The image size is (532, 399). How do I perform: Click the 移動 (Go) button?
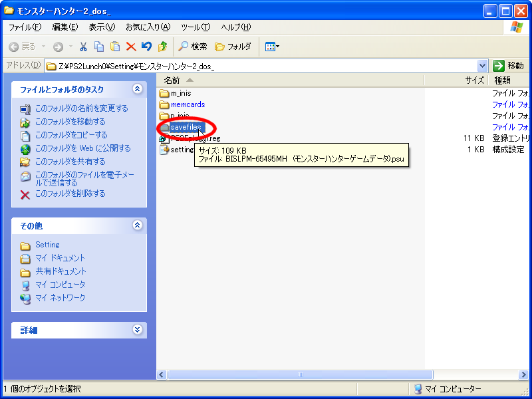coord(508,66)
